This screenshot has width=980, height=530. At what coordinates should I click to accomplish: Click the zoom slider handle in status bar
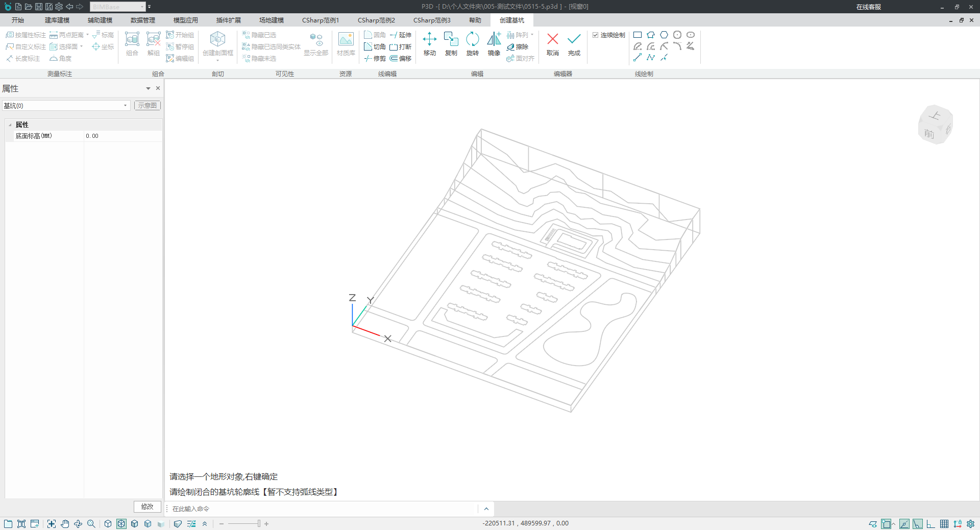click(259, 524)
